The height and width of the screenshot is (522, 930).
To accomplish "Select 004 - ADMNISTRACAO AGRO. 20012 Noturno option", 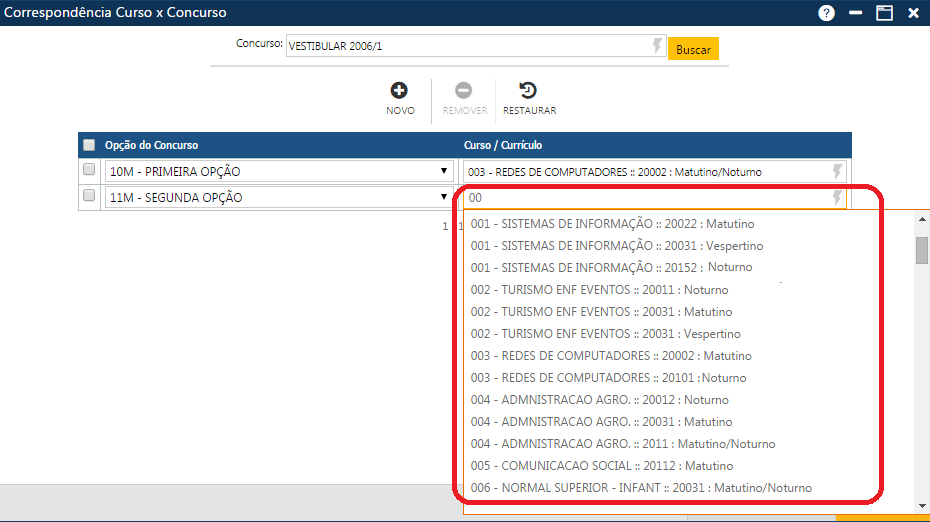I will pos(599,400).
